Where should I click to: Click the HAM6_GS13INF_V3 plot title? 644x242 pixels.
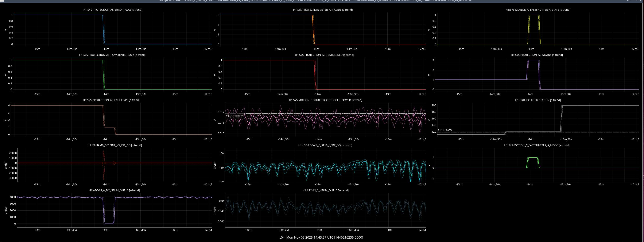point(114,145)
